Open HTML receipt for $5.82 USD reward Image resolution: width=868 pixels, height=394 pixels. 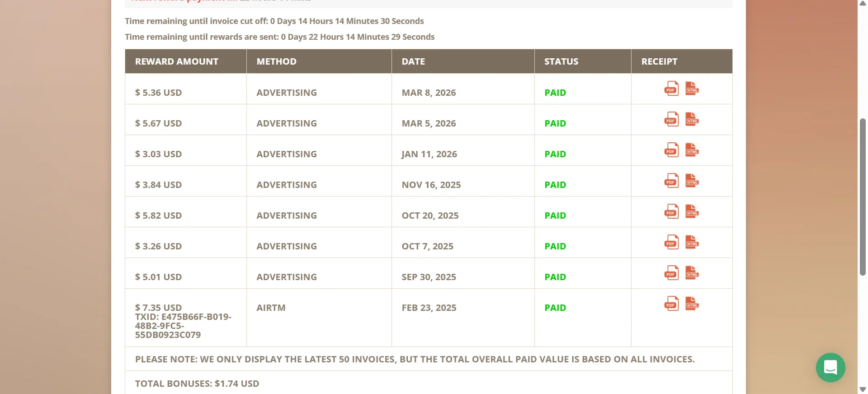coord(692,211)
